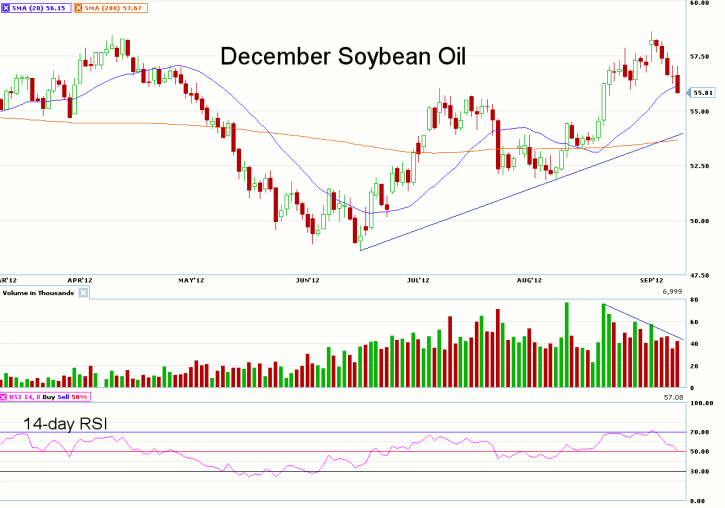Viewport: 725px width, 508px height.
Task: Click the MAY'12 date axis label
Action: pos(190,280)
